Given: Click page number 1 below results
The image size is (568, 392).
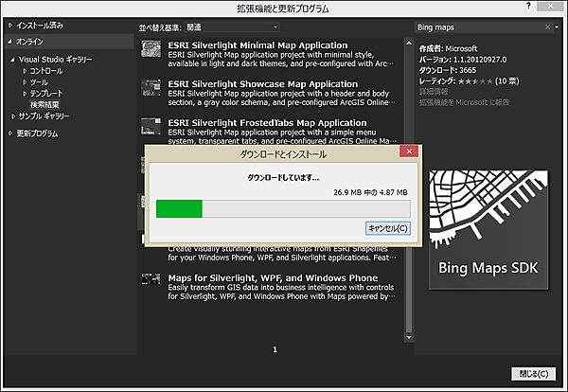Looking at the screenshot, I should tap(275, 349).
